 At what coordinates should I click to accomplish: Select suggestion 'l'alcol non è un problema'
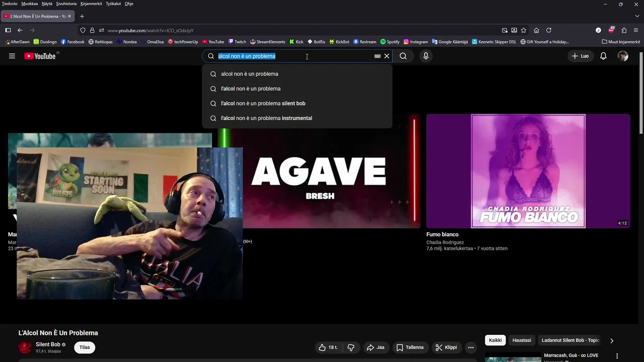coord(297,88)
